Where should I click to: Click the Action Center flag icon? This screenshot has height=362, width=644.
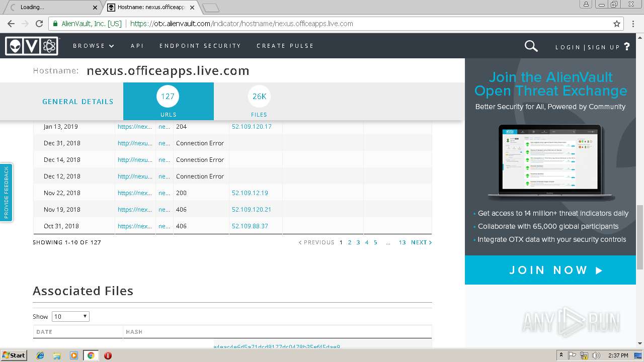(572, 355)
